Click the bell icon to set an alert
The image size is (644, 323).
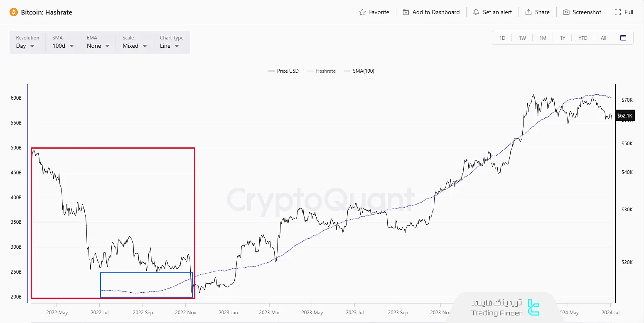(476, 12)
